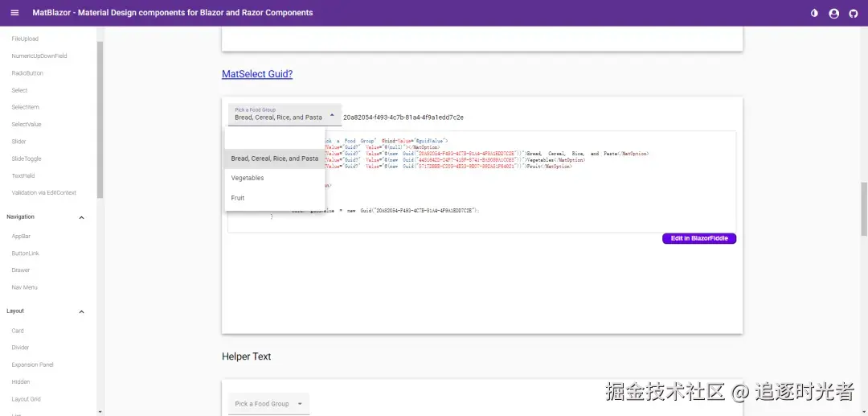The height and width of the screenshot is (416, 868).
Task: Go to AppBar in sidebar
Action: [x=21, y=237]
